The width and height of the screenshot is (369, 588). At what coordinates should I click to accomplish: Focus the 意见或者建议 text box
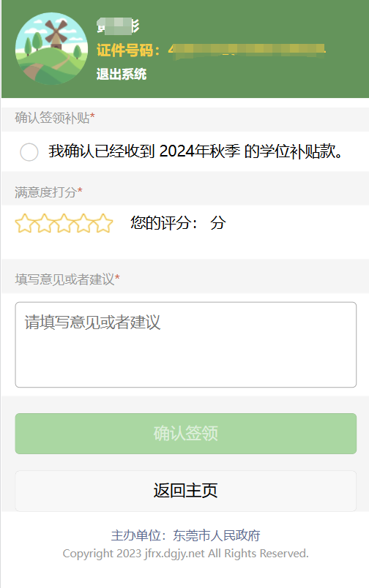point(186,344)
